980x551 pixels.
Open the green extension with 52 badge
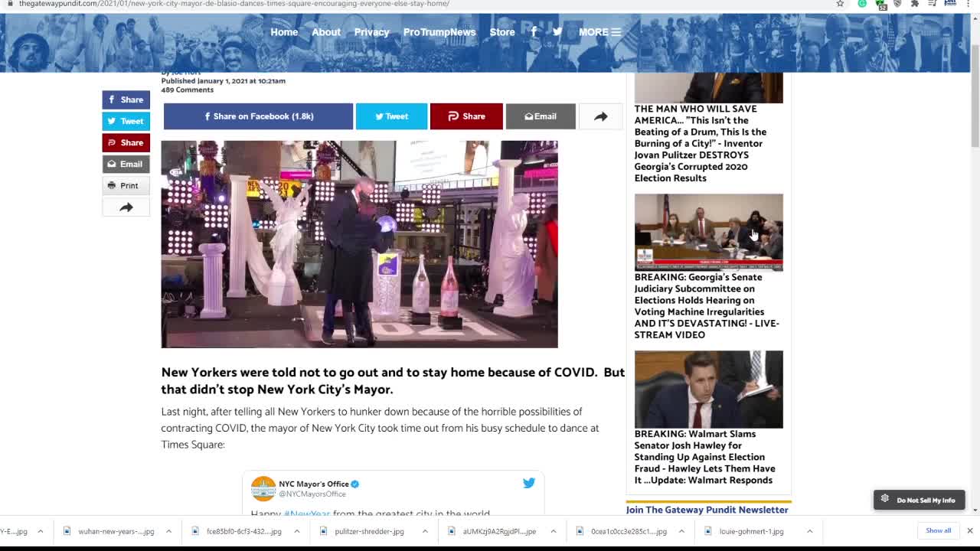point(881,5)
